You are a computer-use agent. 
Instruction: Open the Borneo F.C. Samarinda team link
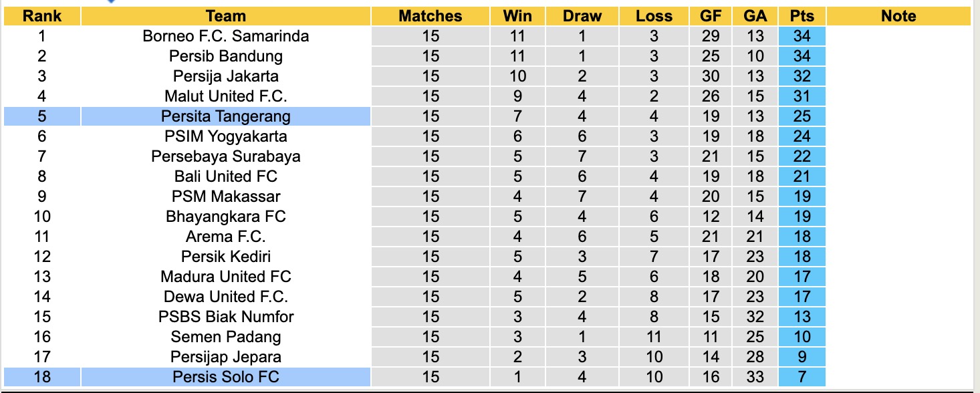pyautogui.click(x=226, y=36)
